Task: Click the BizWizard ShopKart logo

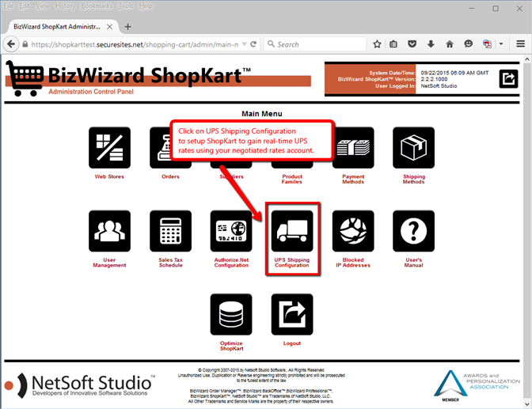Action: point(158,78)
